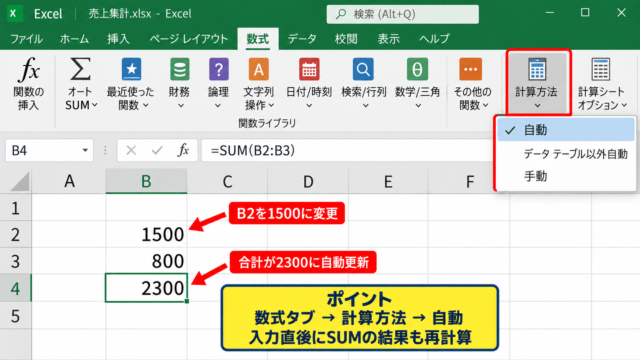Expand the 論理 dropdown chevron

pos(218,106)
